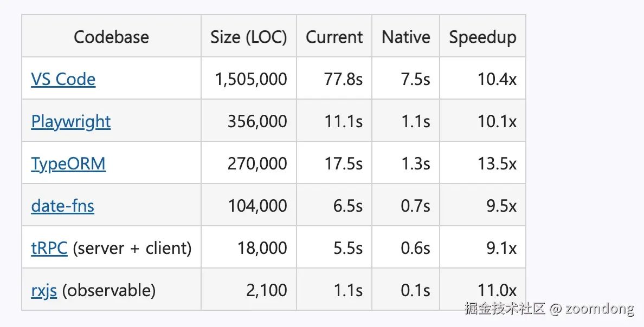The height and width of the screenshot is (327, 644).
Task: Click the 1,505,000 size cell
Action: tap(251, 79)
